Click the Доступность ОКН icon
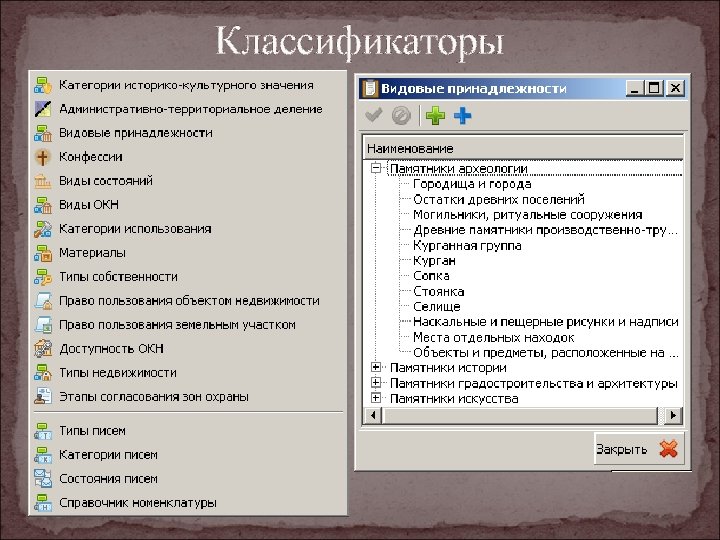The image size is (720, 540). (43, 349)
